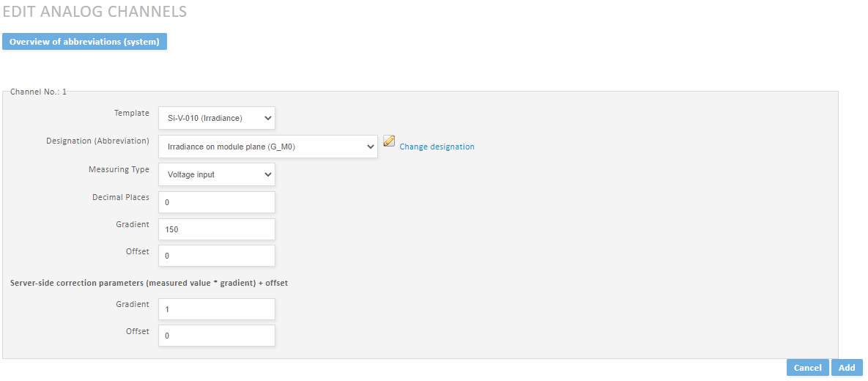Click the Designation (Abbreviation) label
The width and height of the screenshot is (868, 381).
click(x=97, y=141)
